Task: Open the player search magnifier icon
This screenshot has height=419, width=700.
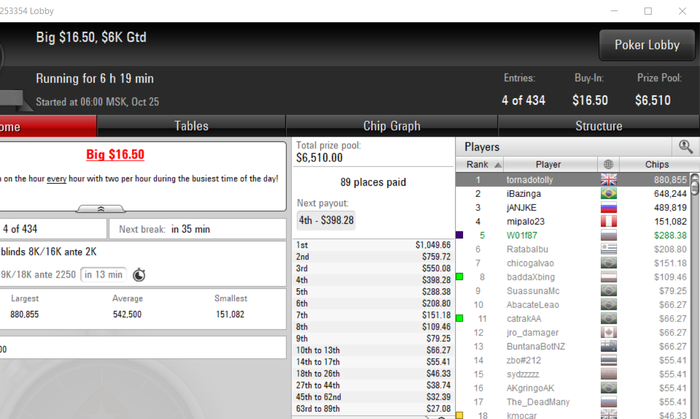Action: pos(685,146)
